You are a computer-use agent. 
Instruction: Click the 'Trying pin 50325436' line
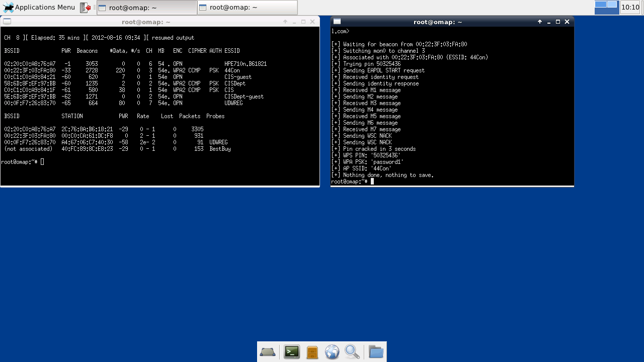click(x=366, y=64)
